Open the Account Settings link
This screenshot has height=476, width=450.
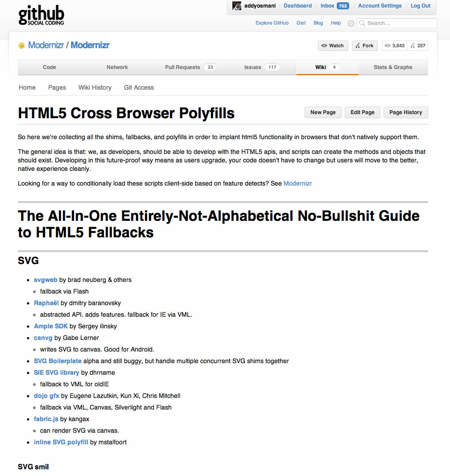point(380,6)
